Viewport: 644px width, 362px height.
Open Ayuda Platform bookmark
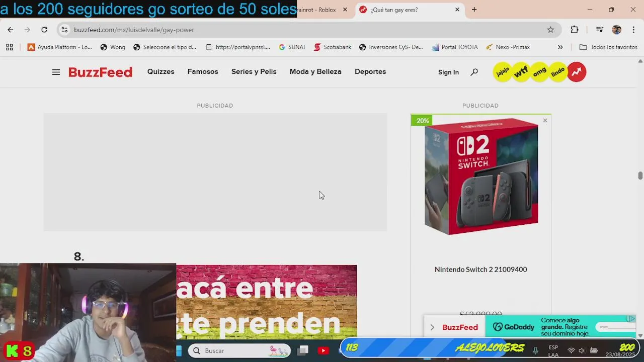60,47
